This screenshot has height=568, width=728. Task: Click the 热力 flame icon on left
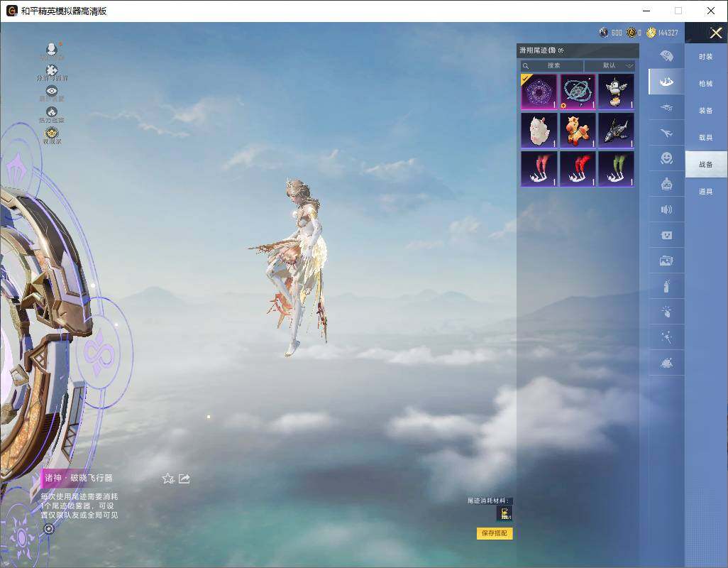pyautogui.click(x=52, y=112)
